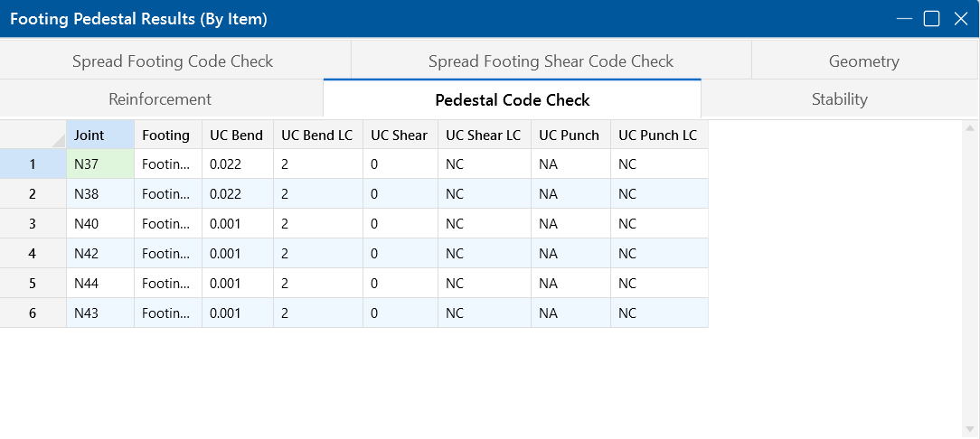Click scrollbar down arrow at bottom right

(x=970, y=430)
